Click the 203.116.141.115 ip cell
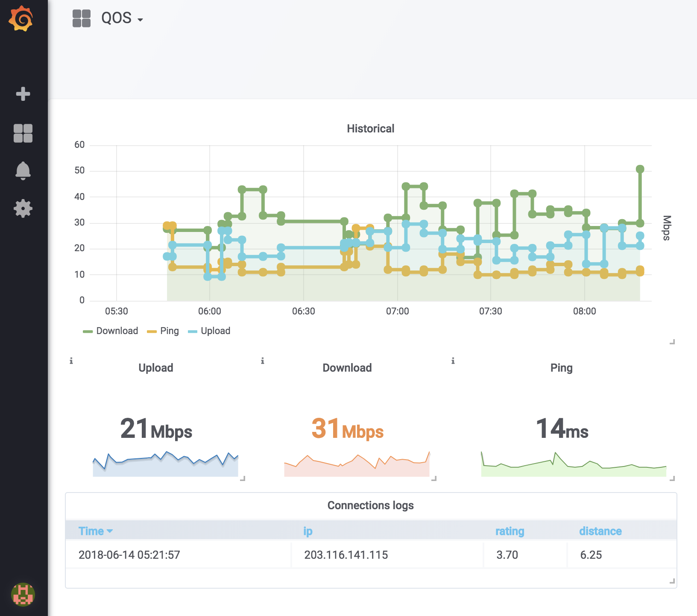697x616 pixels. pos(387,555)
